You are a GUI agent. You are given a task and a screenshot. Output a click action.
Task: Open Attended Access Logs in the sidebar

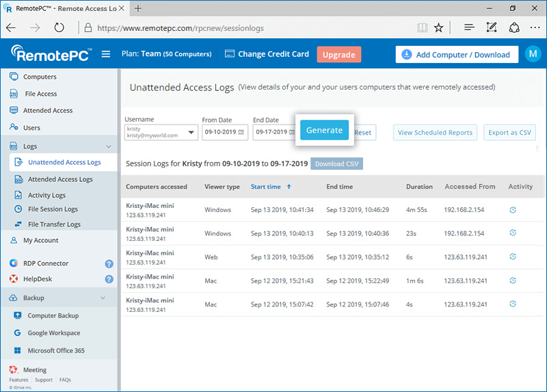(x=60, y=179)
